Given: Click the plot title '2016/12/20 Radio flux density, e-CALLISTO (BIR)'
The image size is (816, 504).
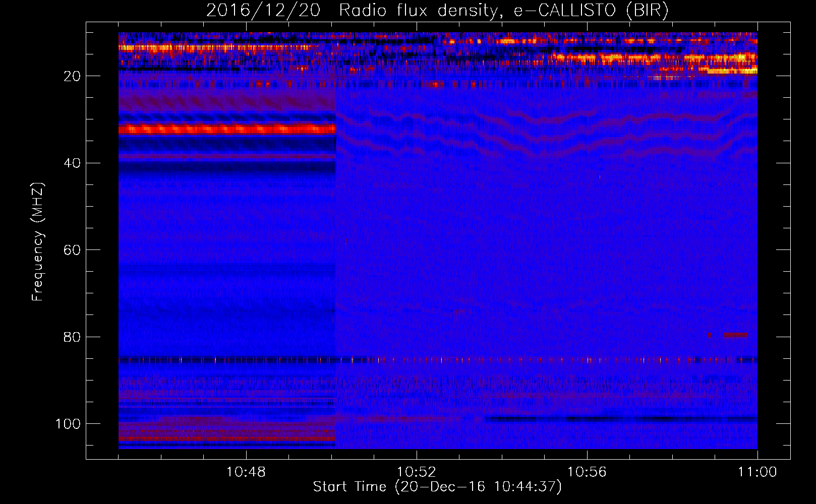Looking at the screenshot, I should (x=437, y=10).
